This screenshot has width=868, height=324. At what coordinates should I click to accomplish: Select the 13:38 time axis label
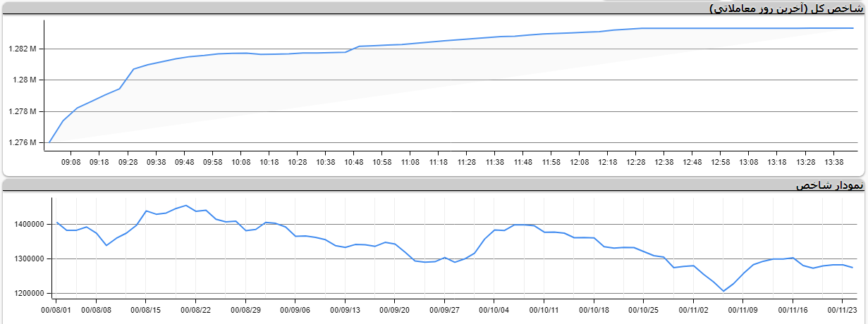pos(833,162)
